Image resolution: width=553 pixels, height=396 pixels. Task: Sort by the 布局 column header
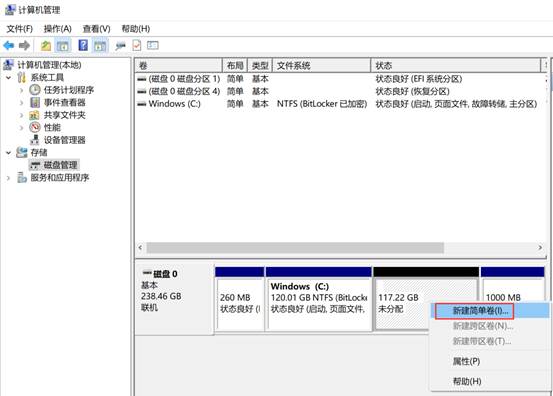tap(235, 65)
